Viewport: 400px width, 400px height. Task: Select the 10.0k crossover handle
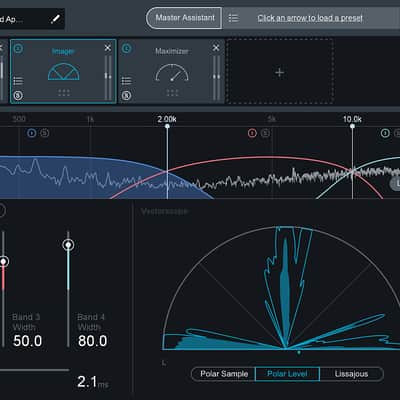pos(352,126)
